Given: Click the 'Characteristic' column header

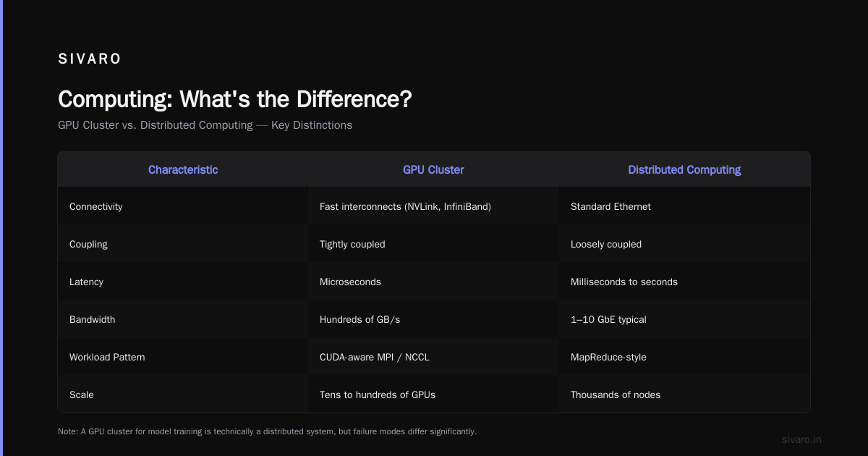Looking at the screenshot, I should tap(183, 169).
